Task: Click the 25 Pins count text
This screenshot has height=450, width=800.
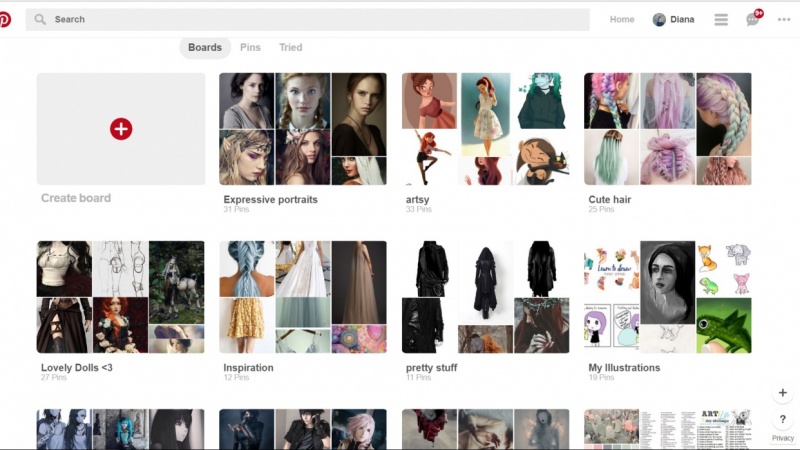Action: point(601,209)
